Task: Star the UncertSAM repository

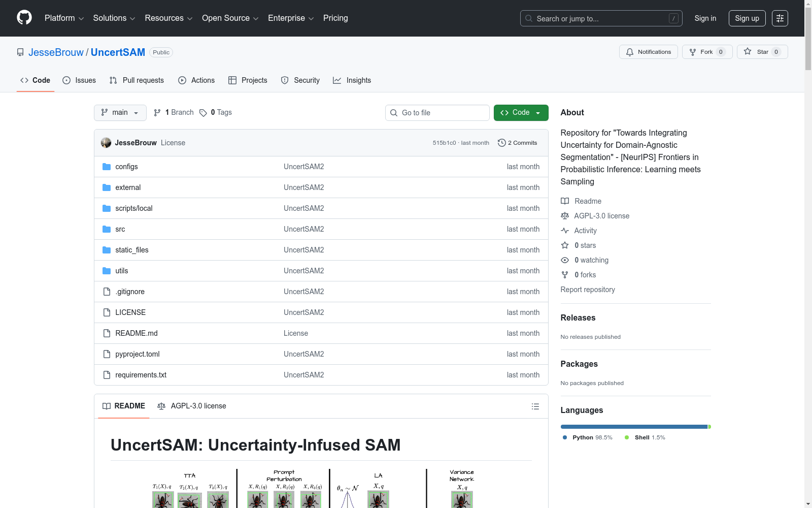Action: tap(762, 52)
